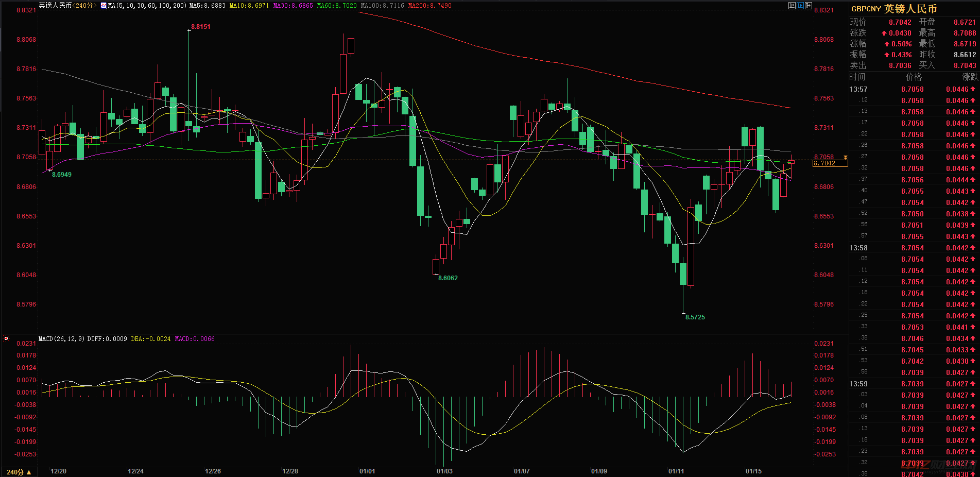
Task: Click the red sun-shaped MACD marker icon
Action: [x=6, y=338]
